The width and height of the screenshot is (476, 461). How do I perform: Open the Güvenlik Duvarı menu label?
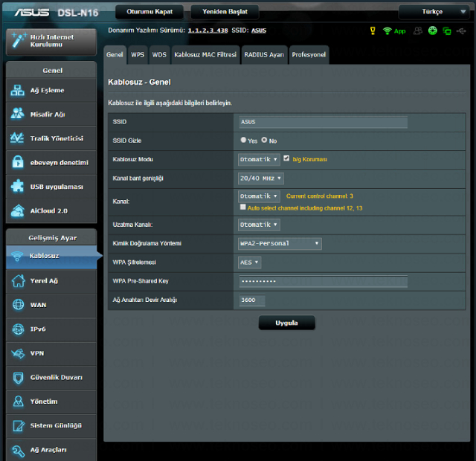coord(57,378)
